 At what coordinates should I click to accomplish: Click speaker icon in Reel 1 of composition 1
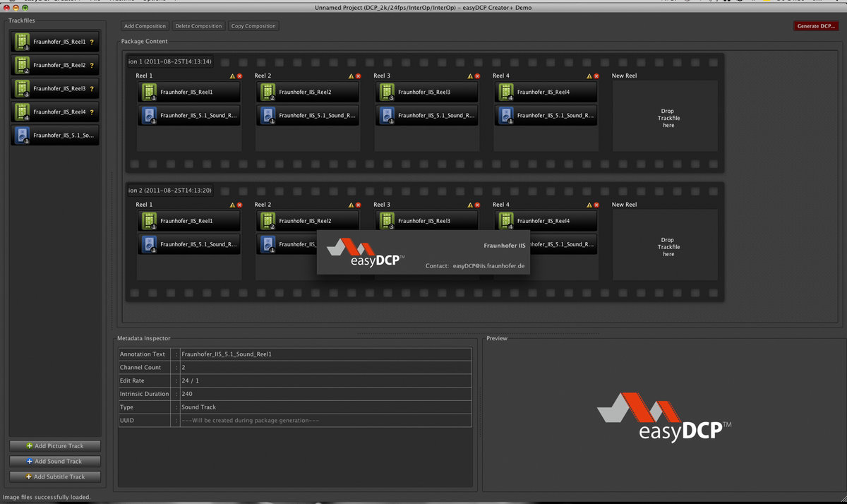149,115
